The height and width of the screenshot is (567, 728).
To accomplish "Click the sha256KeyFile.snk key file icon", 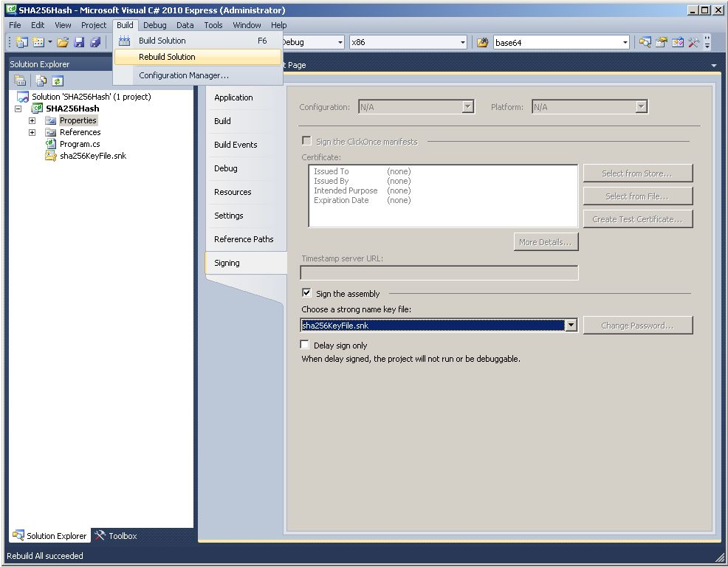I will click(x=51, y=156).
